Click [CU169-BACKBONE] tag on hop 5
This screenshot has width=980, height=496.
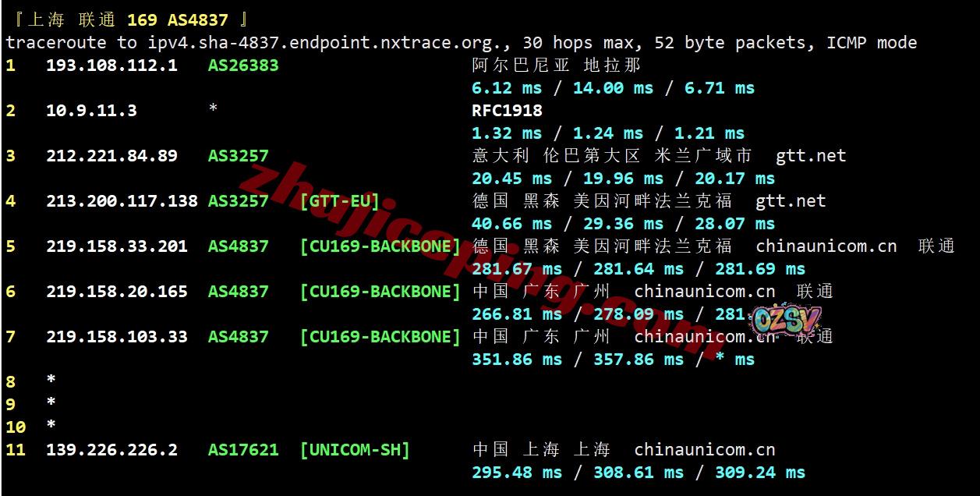coord(380,246)
